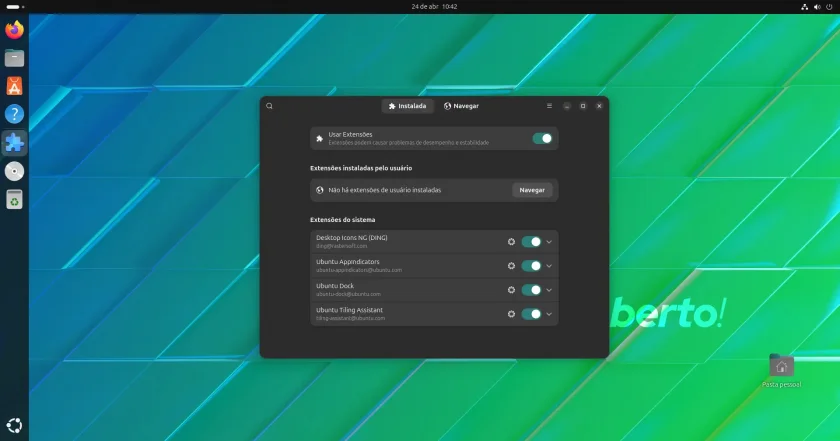
Task: Open the clock and calendar in top bar
Action: 434,6
